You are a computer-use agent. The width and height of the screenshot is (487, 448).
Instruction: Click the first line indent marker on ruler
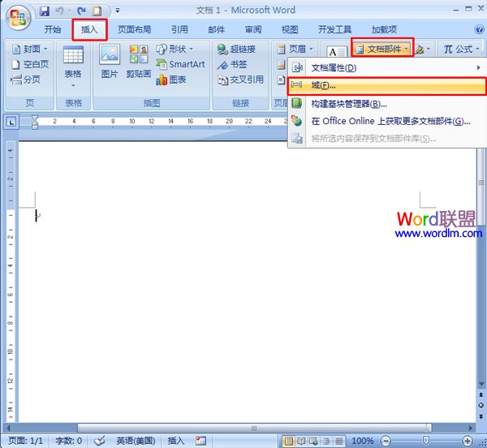[x=35, y=118]
